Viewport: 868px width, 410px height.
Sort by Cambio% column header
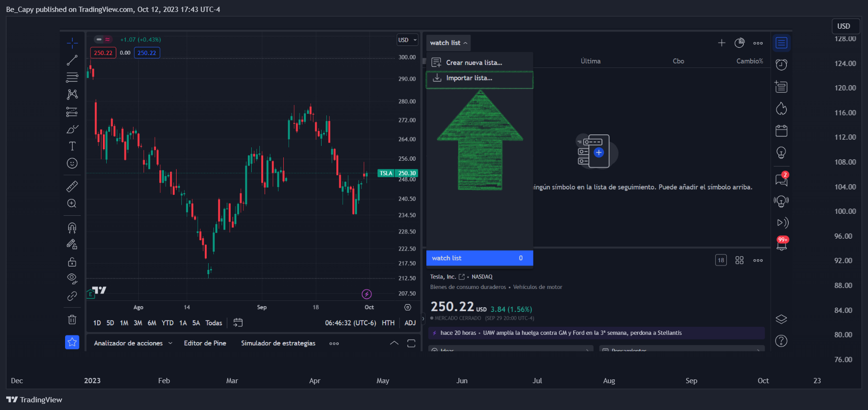point(750,61)
